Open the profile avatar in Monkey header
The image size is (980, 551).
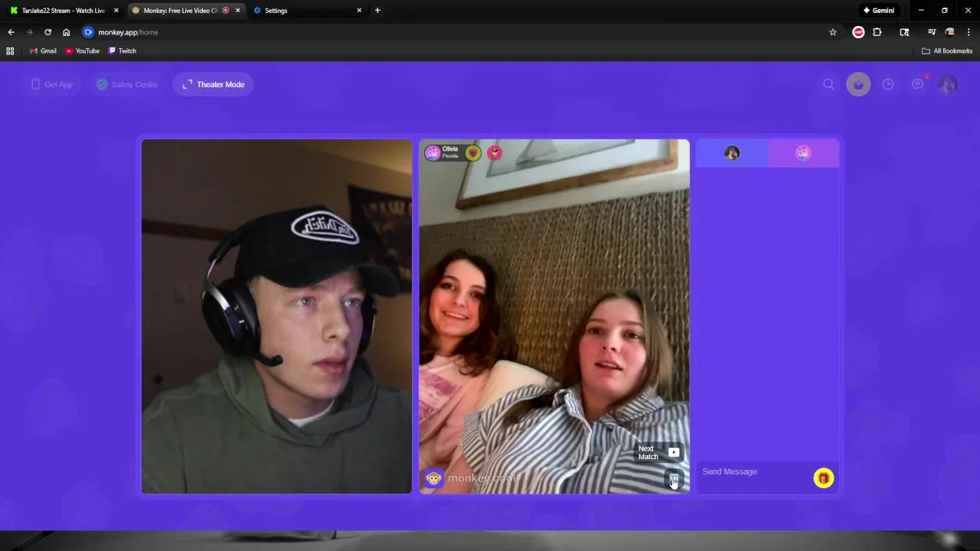[948, 84]
